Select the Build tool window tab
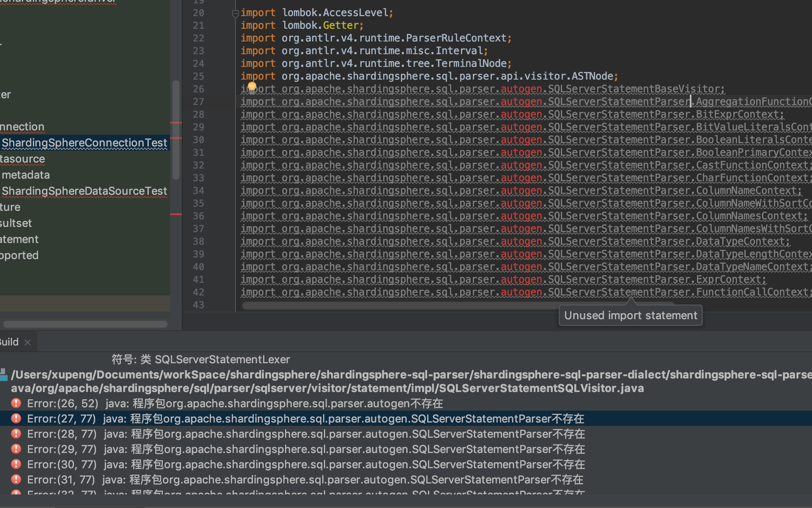 tap(9, 342)
